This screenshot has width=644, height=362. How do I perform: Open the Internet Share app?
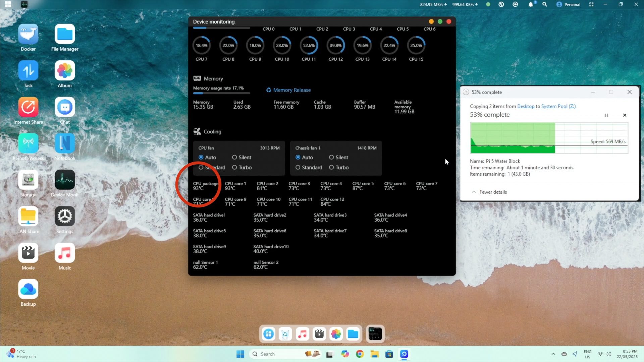click(x=28, y=107)
